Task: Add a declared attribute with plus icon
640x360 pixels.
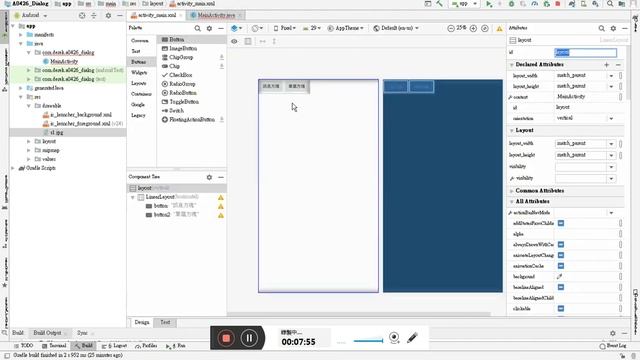Action: [x=607, y=65]
